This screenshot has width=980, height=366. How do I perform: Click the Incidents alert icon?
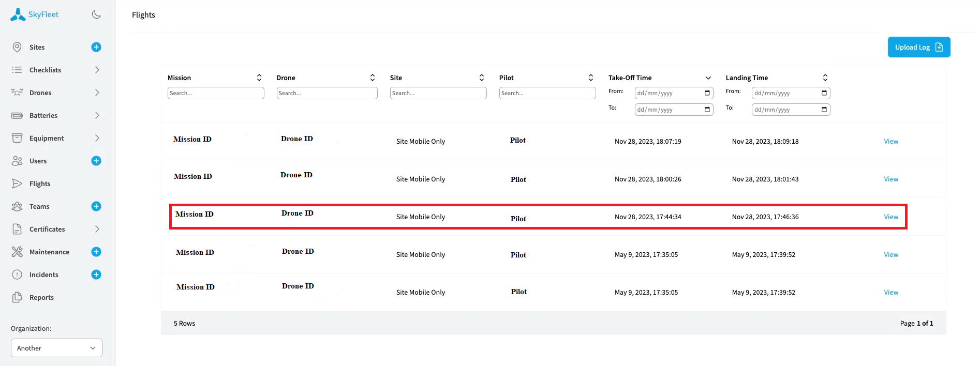point(17,274)
